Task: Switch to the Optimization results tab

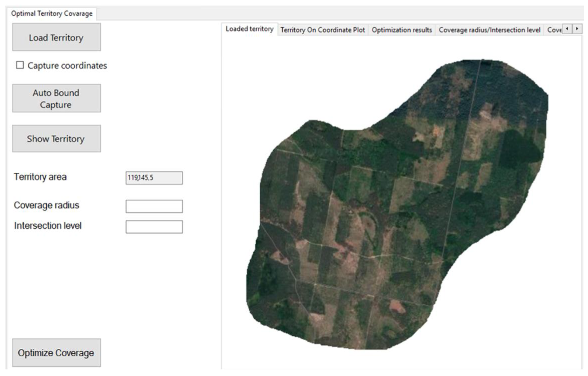Action: point(401,30)
